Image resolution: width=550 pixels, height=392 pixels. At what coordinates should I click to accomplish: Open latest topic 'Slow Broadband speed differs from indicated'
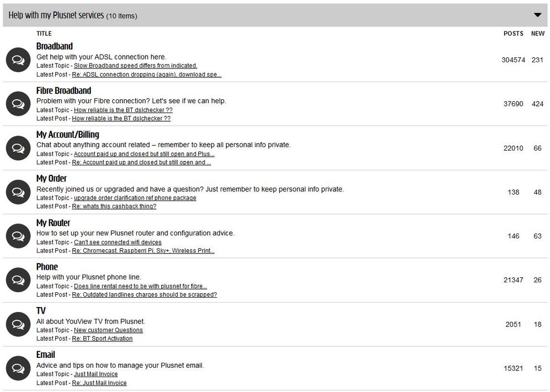135,66
